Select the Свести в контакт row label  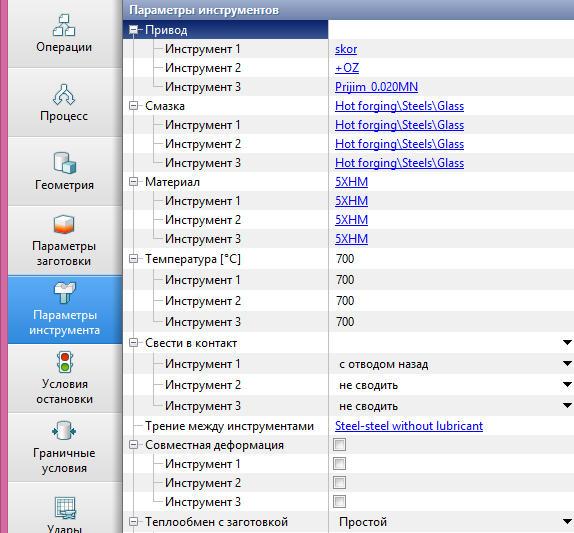pos(191,343)
